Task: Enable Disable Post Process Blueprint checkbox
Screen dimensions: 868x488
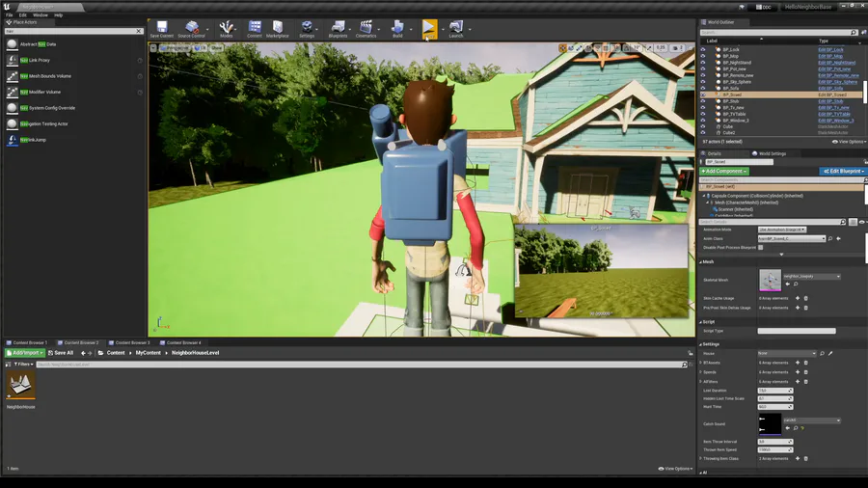Action: (761, 247)
